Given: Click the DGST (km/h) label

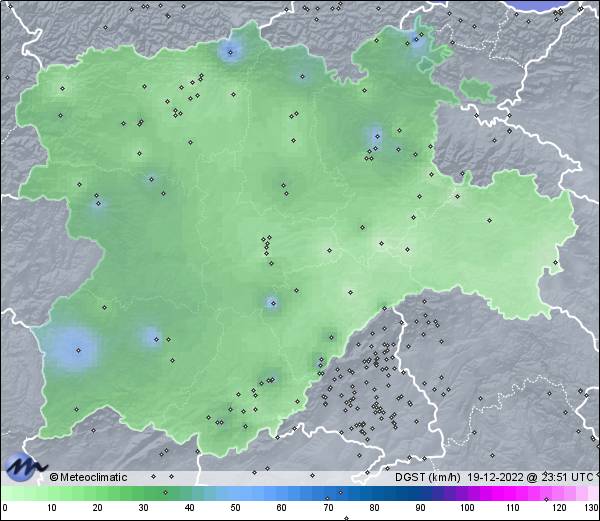Looking at the screenshot, I should pos(427,477).
